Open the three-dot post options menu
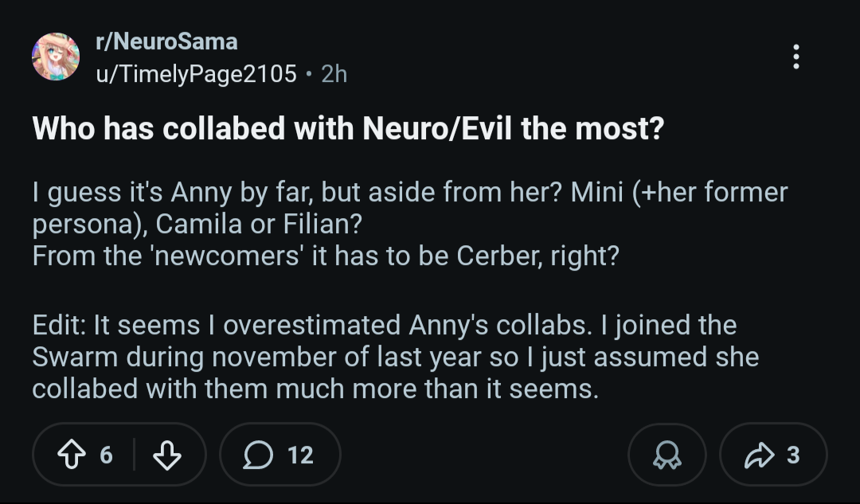 (795, 57)
